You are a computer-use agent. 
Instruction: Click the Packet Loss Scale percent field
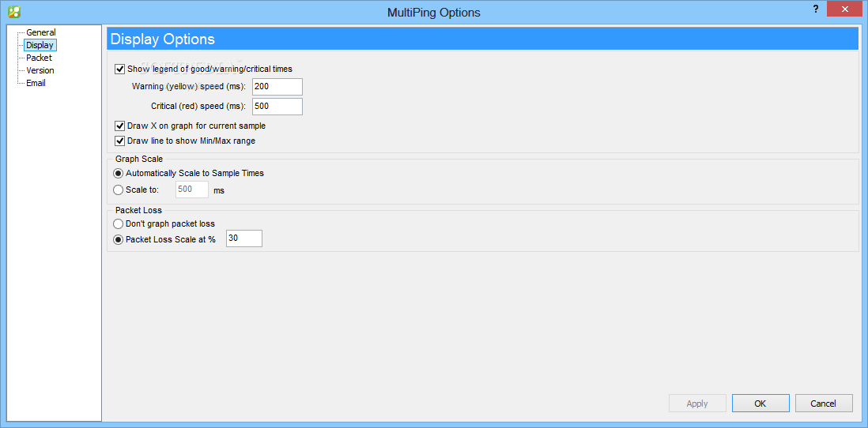(x=244, y=238)
